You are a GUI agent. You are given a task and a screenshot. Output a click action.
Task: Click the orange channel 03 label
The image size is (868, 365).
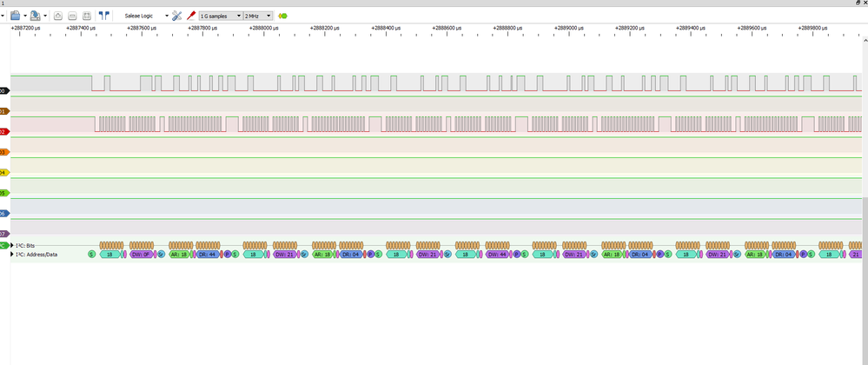pyautogui.click(x=4, y=152)
